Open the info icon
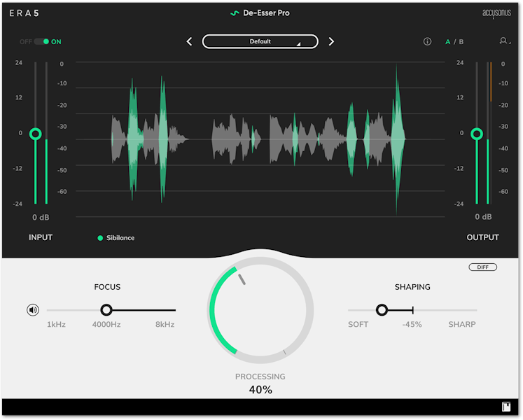 pos(427,42)
